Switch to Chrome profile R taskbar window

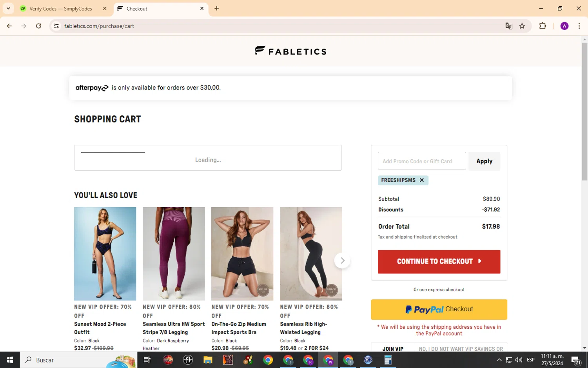tap(308, 360)
